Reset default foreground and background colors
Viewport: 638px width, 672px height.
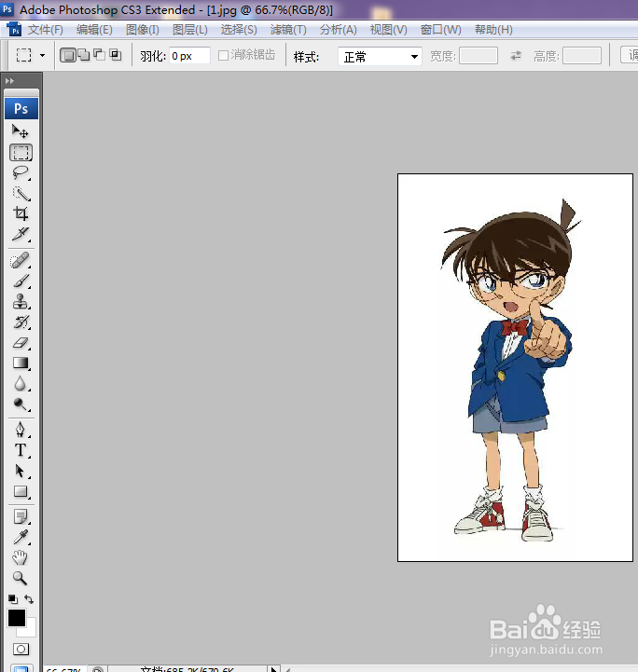13,598
